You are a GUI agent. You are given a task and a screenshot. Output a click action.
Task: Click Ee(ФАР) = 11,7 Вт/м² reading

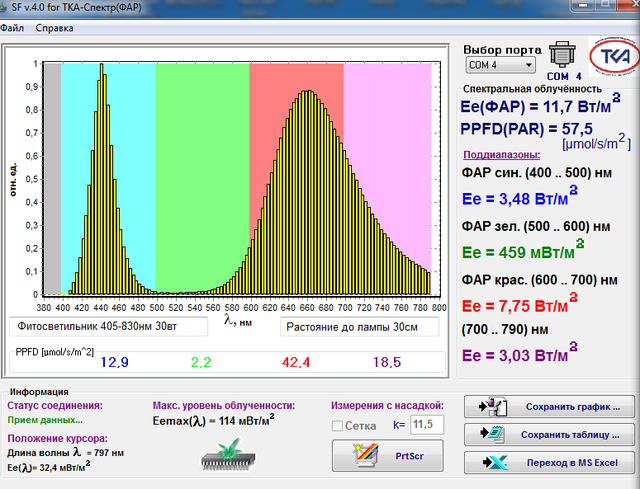540,104
